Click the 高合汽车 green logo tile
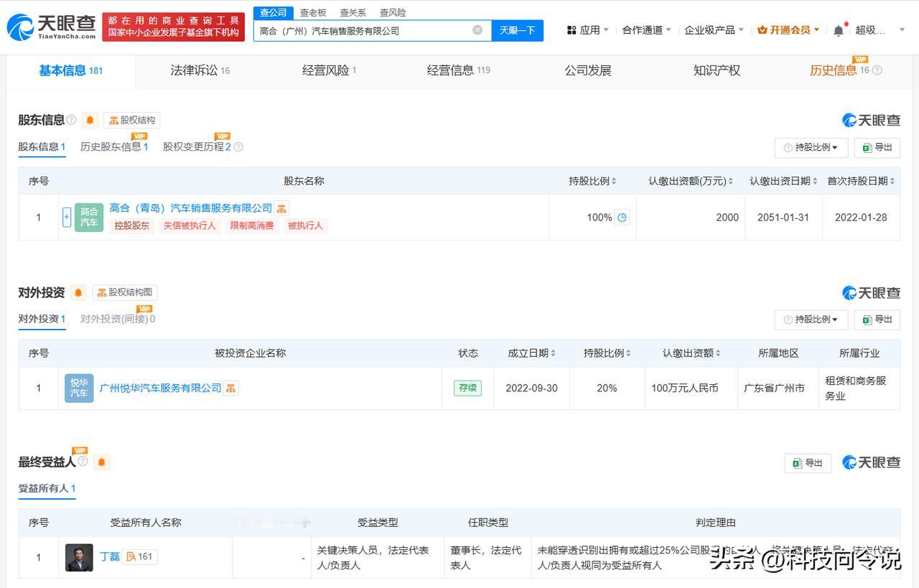Image resolution: width=919 pixels, height=588 pixels. 89,217
